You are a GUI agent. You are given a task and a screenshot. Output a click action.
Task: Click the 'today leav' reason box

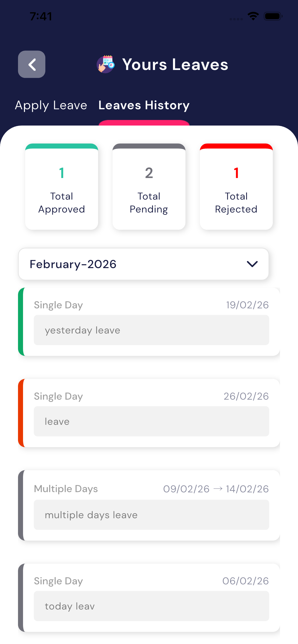click(151, 606)
